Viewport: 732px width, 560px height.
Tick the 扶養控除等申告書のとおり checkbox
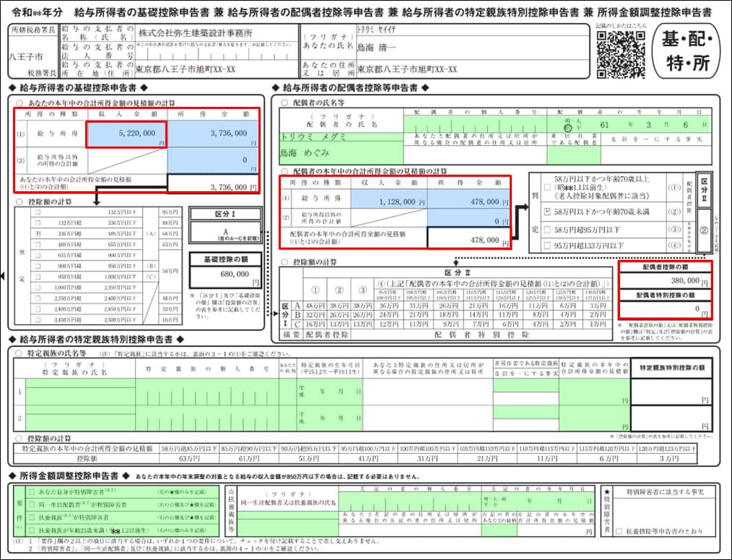pos(619,530)
